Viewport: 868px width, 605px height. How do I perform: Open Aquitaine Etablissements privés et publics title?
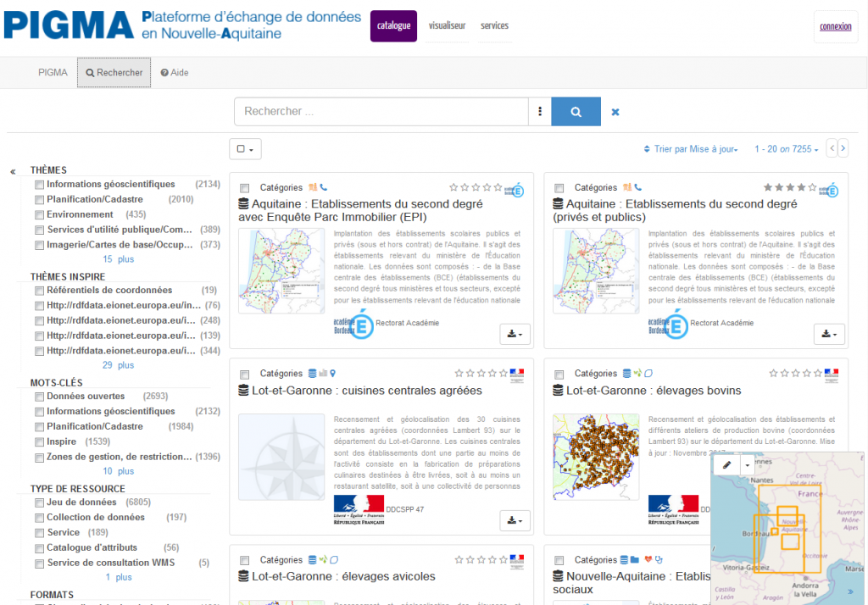[675, 210]
